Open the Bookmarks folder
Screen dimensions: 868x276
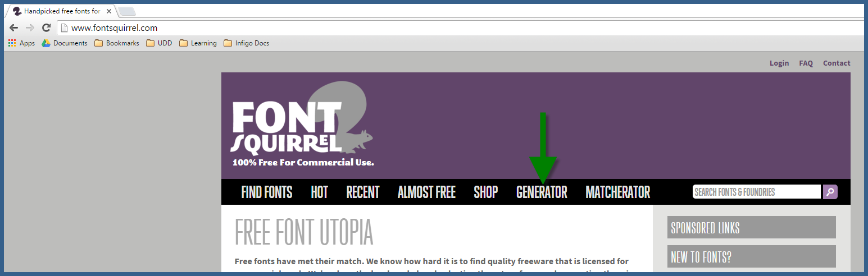pos(117,43)
